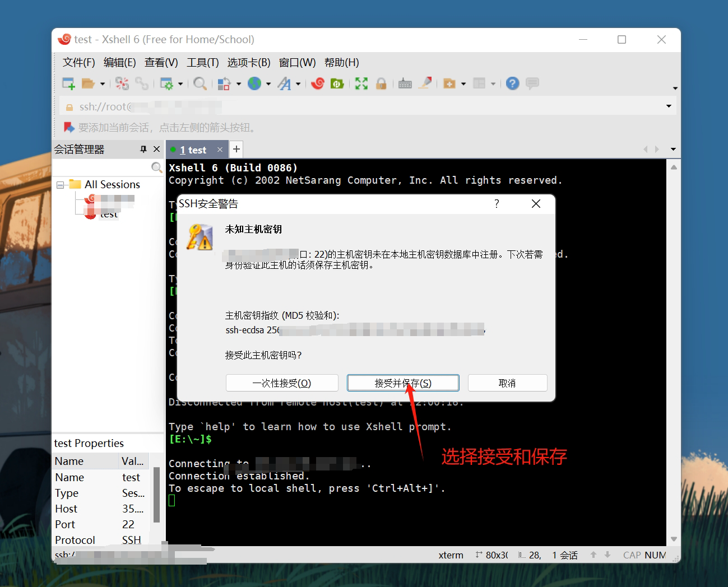Viewport: 728px width, 587px height.
Task: Open dropdown next to layout panes icon
Action: pyautogui.click(x=493, y=84)
